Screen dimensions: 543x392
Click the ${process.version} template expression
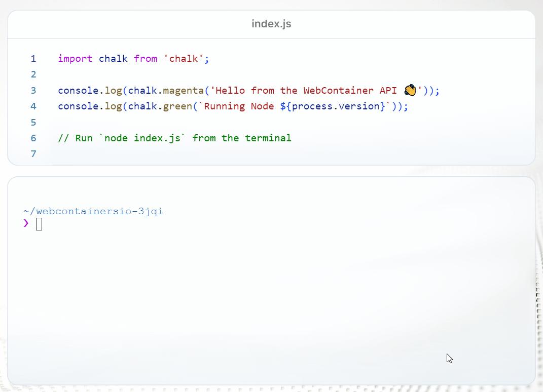coord(332,106)
